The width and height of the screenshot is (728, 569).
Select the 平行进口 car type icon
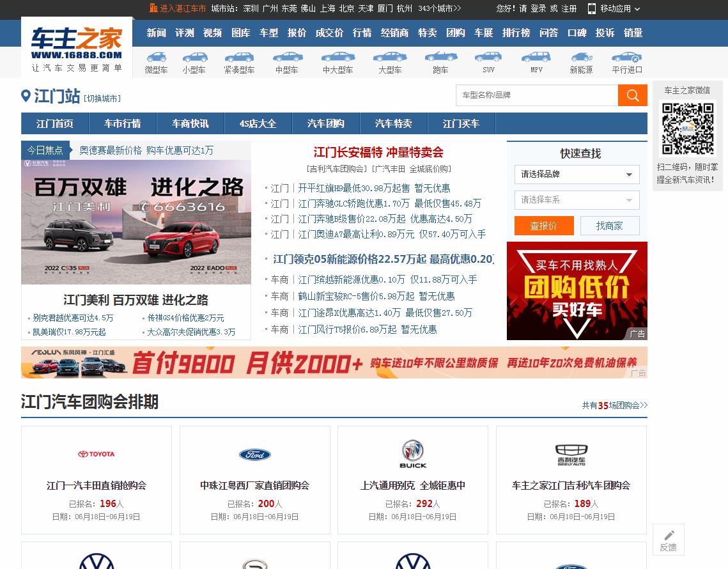click(627, 58)
